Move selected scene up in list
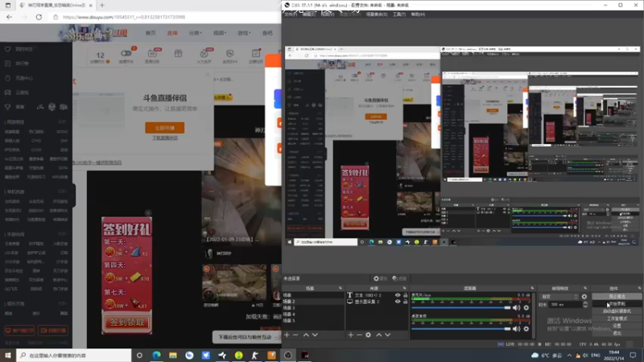 [x=306, y=335]
